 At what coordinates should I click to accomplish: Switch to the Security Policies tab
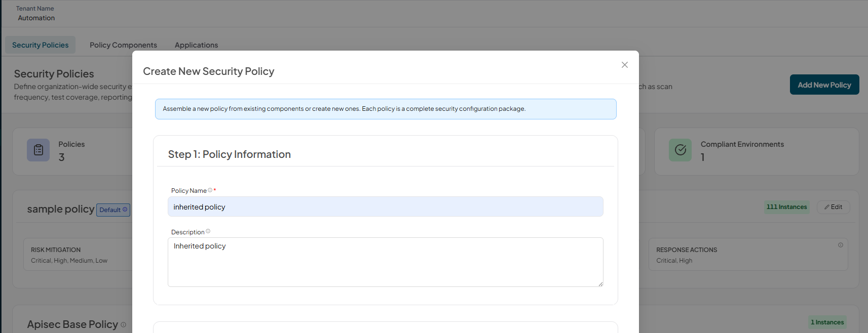pyautogui.click(x=41, y=45)
